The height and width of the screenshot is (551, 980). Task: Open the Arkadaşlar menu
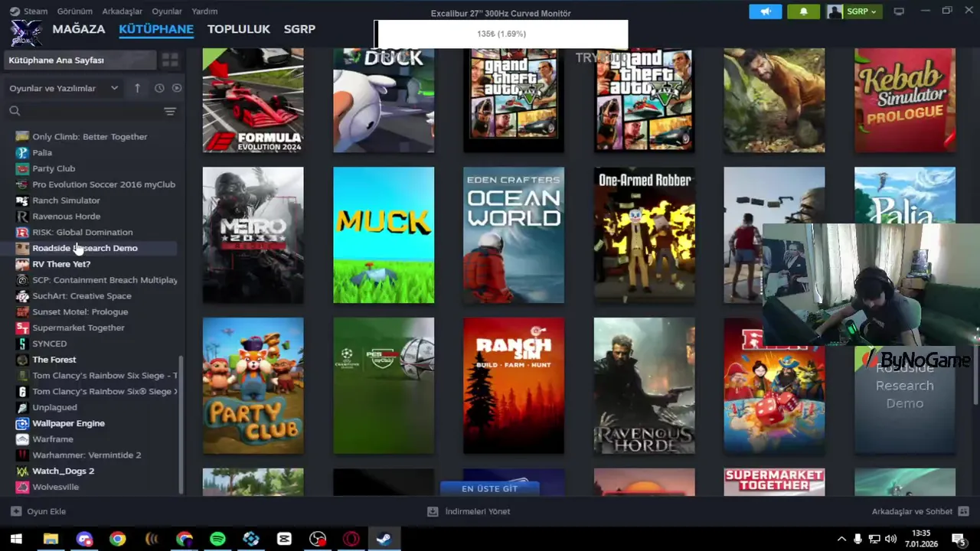(122, 11)
